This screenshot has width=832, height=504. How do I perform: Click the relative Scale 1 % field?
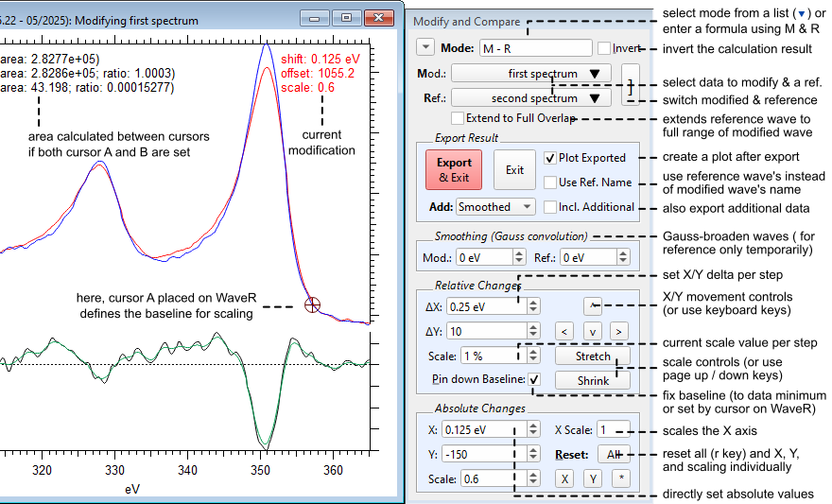click(494, 356)
